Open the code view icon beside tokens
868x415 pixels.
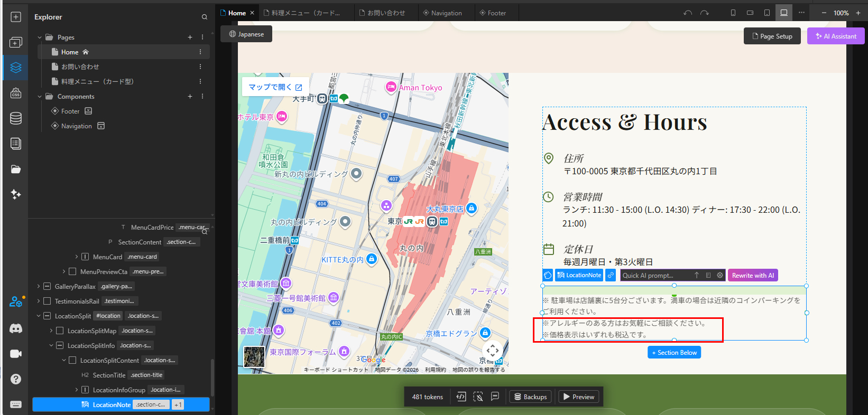pos(461,397)
